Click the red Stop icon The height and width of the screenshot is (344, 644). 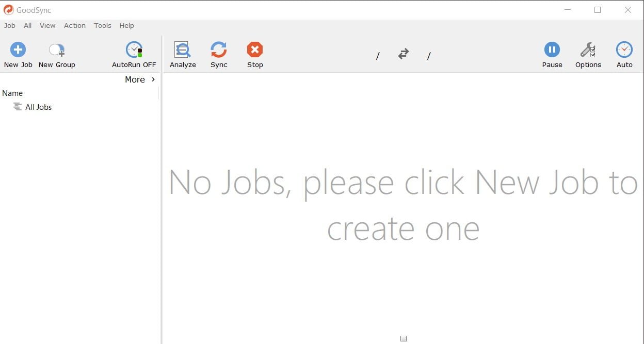255,50
